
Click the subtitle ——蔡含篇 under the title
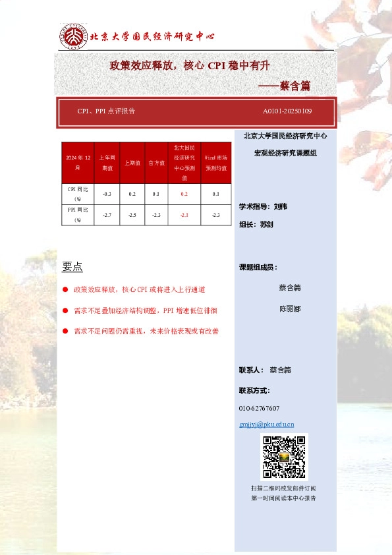[x=284, y=86]
